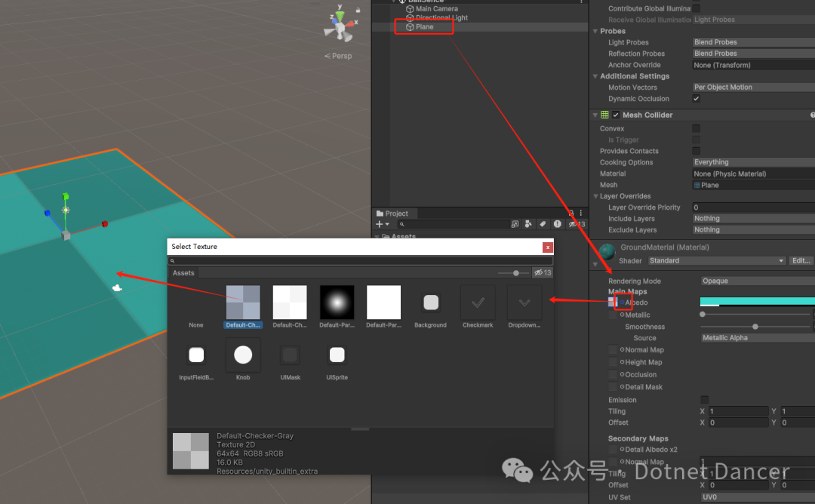Toggle hidden items eye in Select Texture
Screen dimensions: 815x504
click(x=543, y=273)
